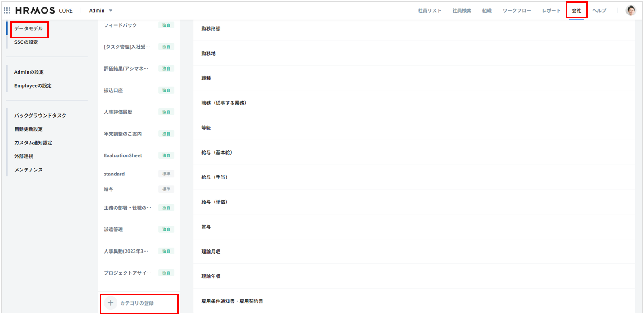
Task: Go to the ワークフロー tab
Action: [x=517, y=10]
